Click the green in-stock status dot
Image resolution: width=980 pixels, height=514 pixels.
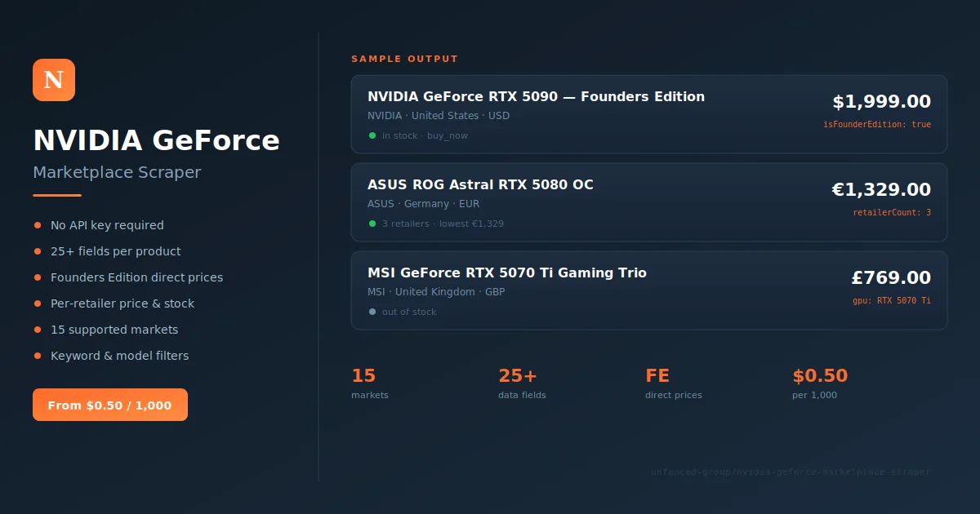[372, 135]
